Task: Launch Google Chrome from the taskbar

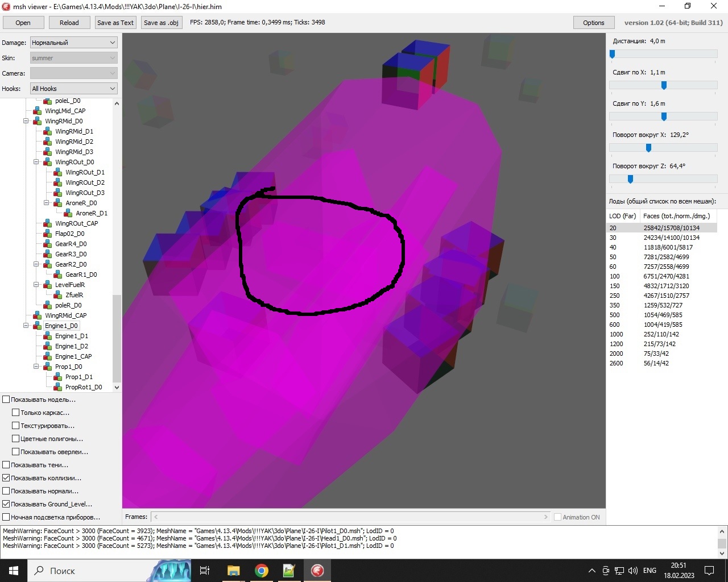Action: point(262,571)
